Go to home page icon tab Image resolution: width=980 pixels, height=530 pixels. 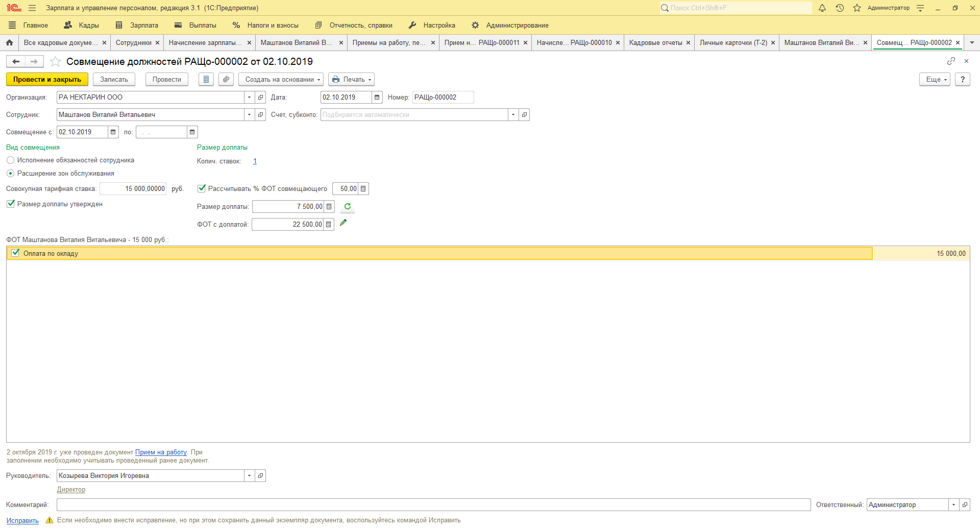(9, 42)
